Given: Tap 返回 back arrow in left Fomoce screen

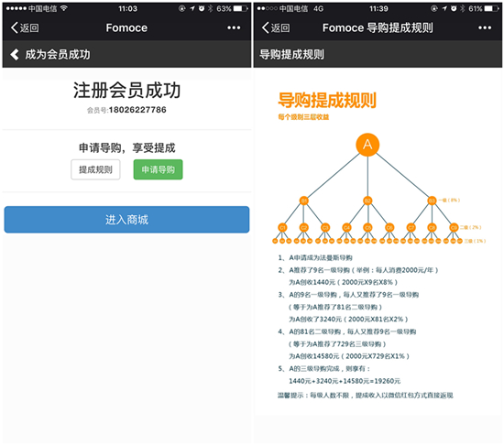Looking at the screenshot, I should (x=25, y=28).
